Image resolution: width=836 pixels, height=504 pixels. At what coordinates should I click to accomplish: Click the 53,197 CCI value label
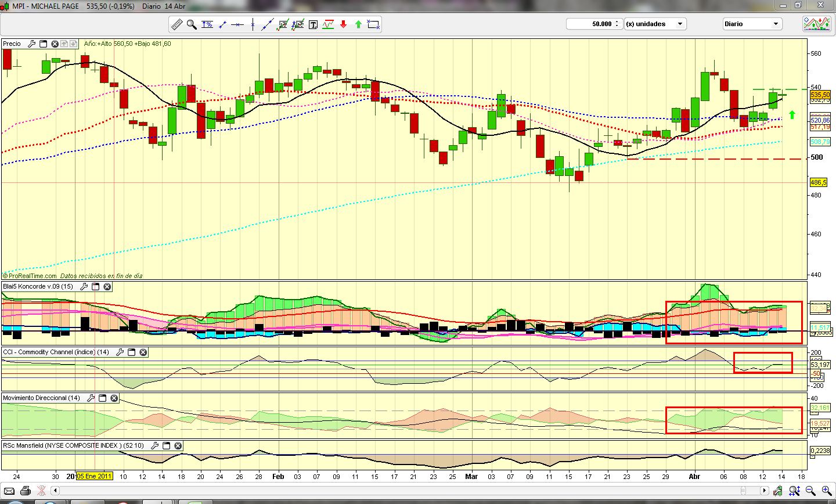(820, 365)
